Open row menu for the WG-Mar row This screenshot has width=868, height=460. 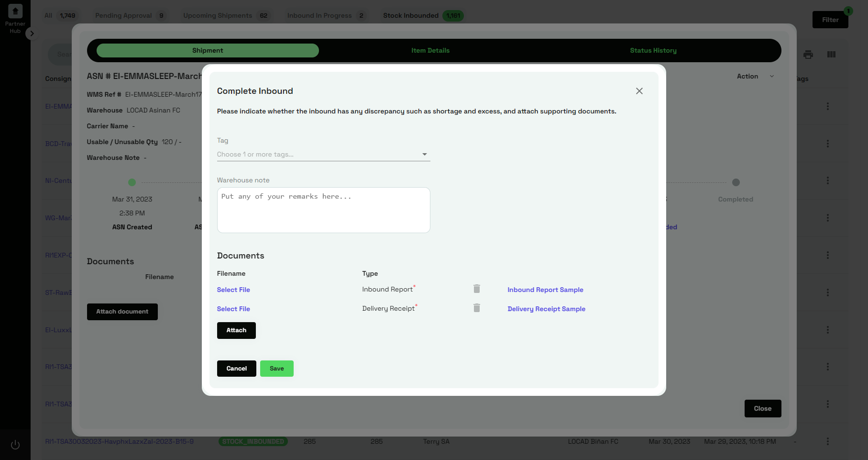coord(827,218)
